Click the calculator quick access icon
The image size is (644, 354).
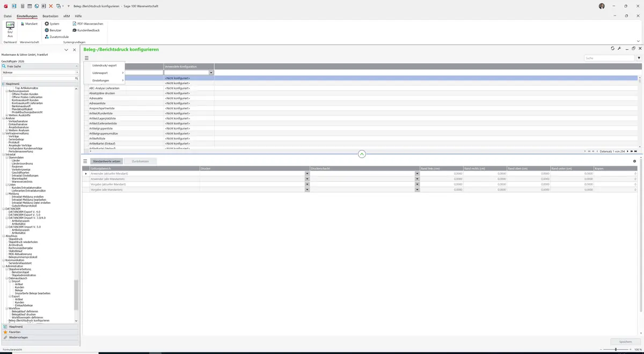22,6
